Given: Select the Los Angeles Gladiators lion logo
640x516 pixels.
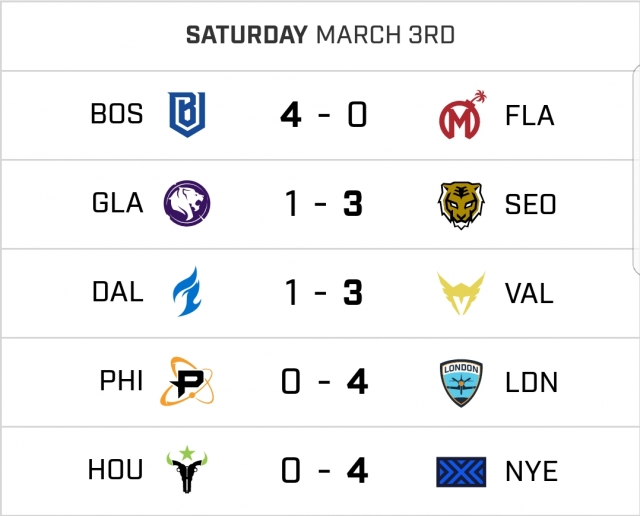Looking at the screenshot, I should click(187, 203).
